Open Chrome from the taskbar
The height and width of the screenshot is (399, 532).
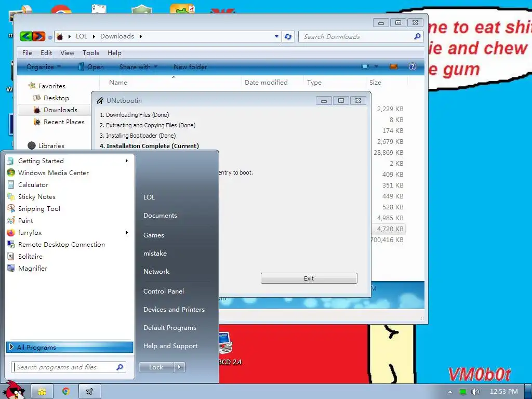click(66, 392)
